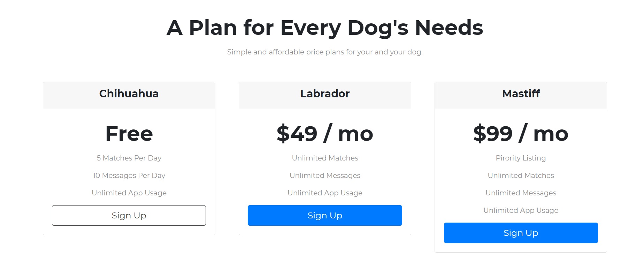Click the Chihuahua plan Sign Up button

129,215
